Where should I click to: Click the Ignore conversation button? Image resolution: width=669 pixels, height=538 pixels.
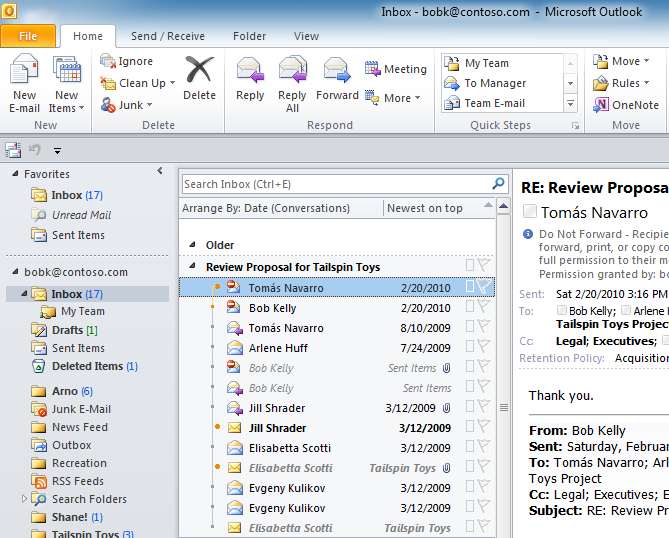pyautogui.click(x=126, y=61)
